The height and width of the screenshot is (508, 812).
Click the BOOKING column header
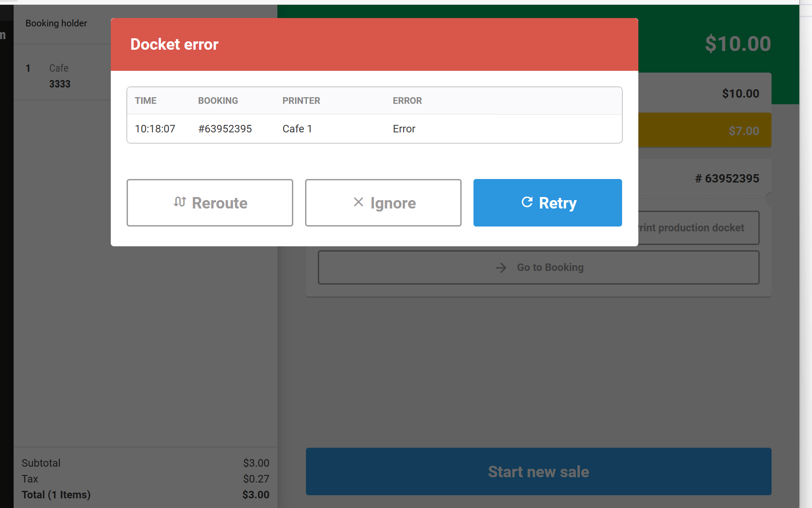click(x=218, y=101)
